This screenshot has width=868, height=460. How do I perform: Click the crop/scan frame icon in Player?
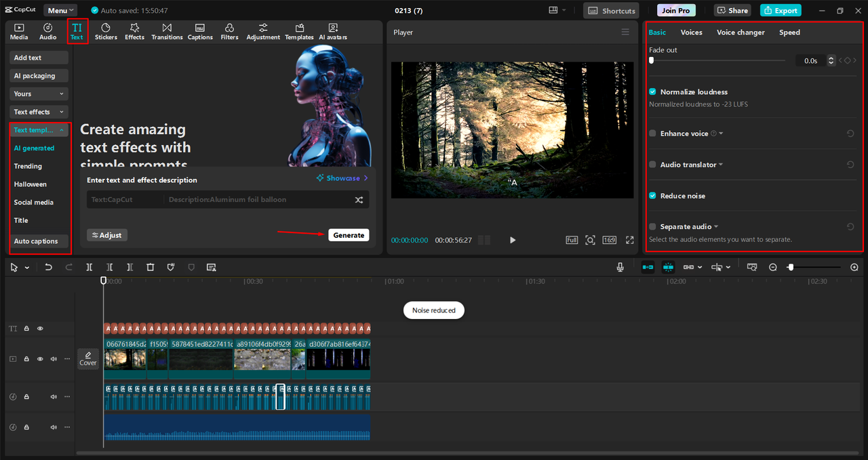click(x=590, y=240)
